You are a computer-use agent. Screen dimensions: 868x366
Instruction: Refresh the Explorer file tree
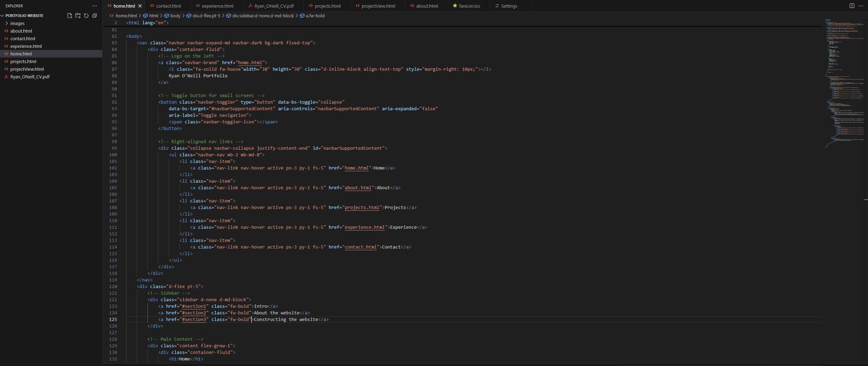point(86,16)
